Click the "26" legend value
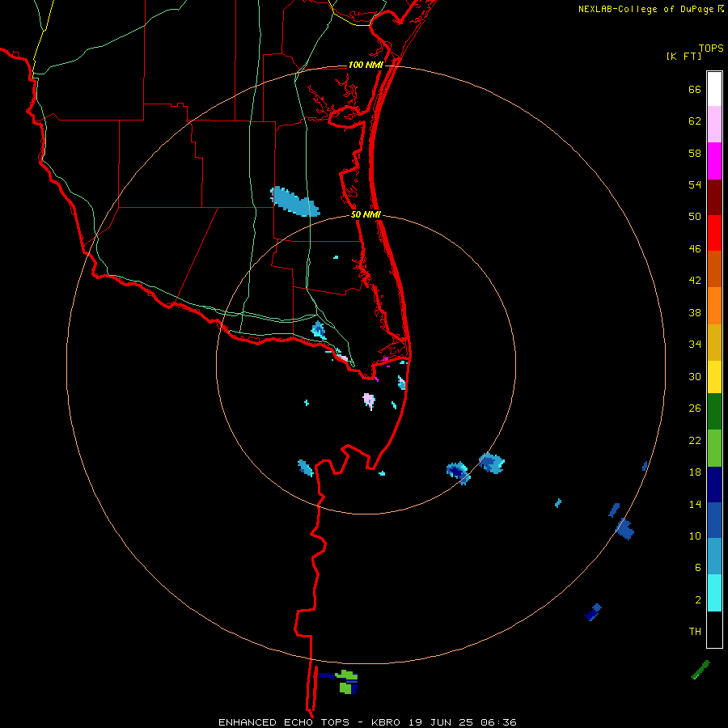Image resolution: width=728 pixels, height=728 pixels. click(695, 408)
